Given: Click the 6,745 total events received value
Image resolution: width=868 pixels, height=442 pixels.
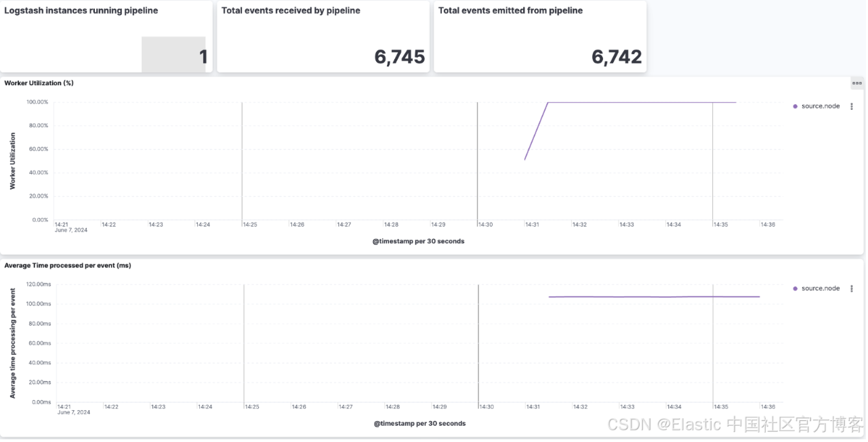Looking at the screenshot, I should (x=400, y=58).
